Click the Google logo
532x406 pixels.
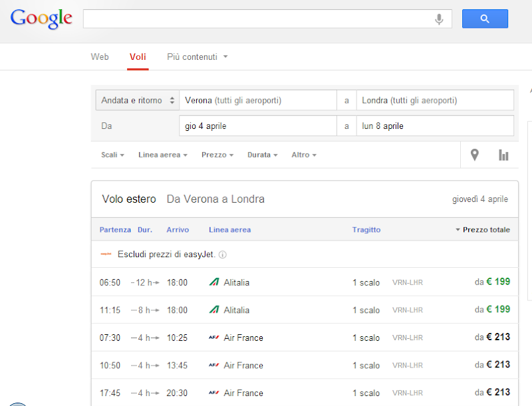(x=41, y=19)
